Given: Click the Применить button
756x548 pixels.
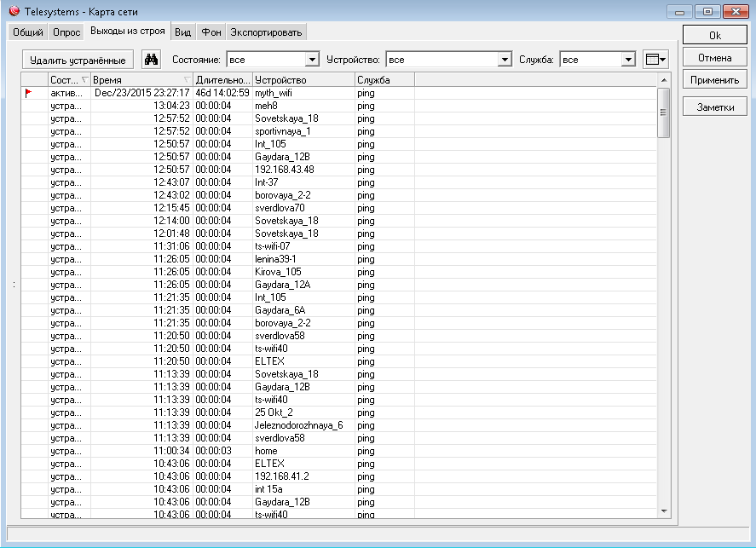Looking at the screenshot, I should pos(714,80).
